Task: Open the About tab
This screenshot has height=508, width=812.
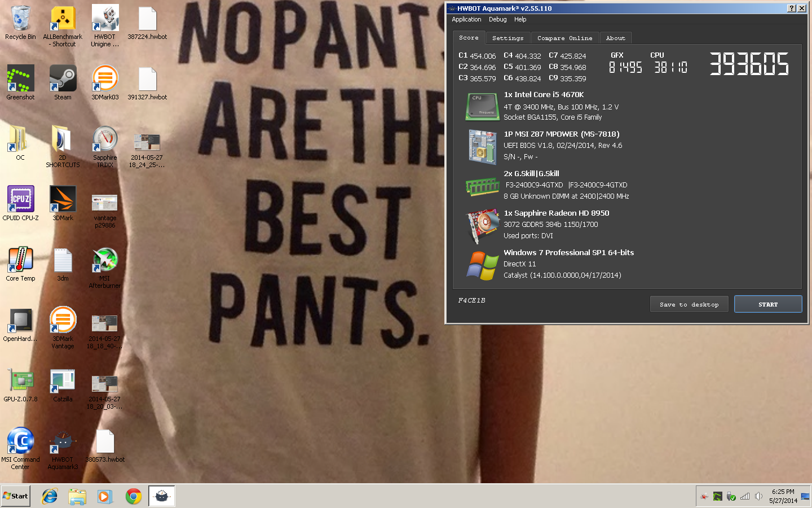Action: [616, 38]
